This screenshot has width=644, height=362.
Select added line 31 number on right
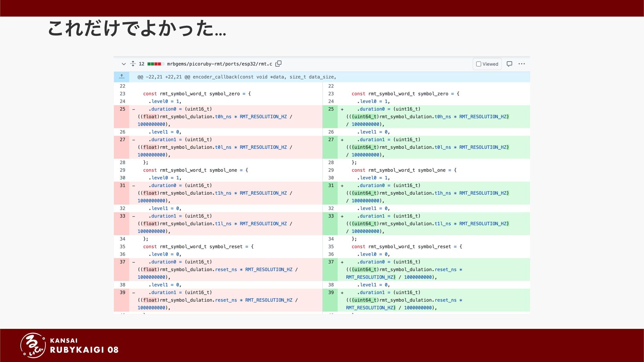coord(331,185)
